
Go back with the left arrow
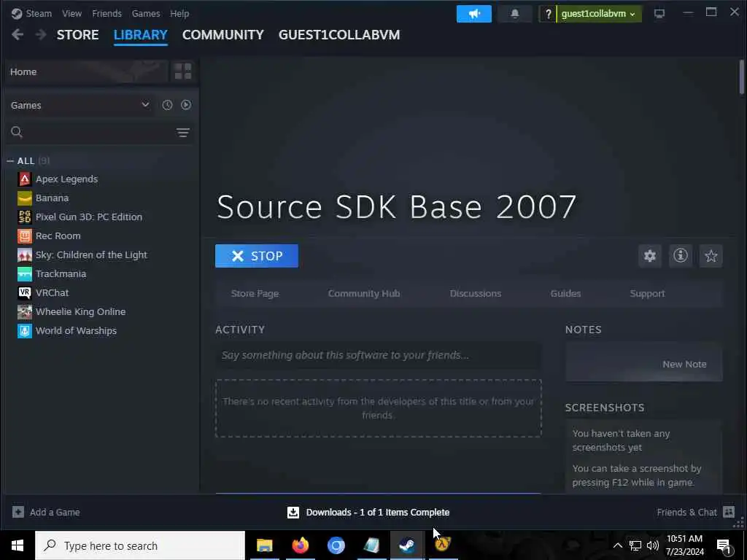18,34
